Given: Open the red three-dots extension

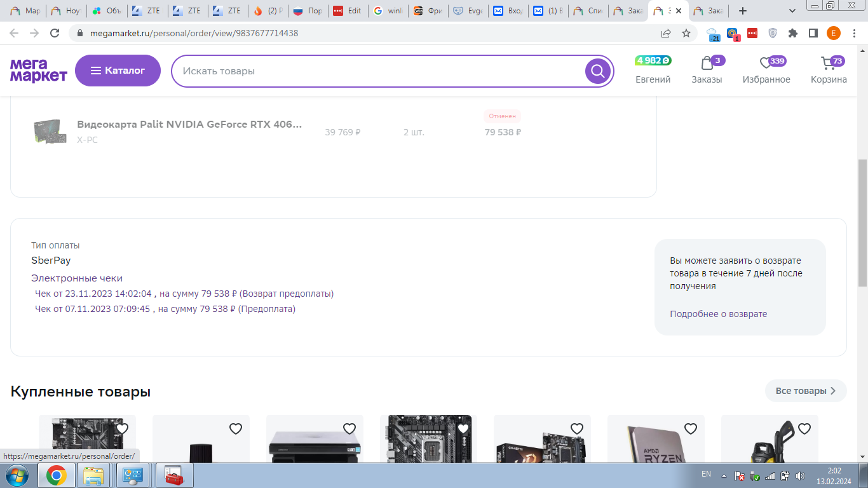Looking at the screenshot, I should pos(752,33).
